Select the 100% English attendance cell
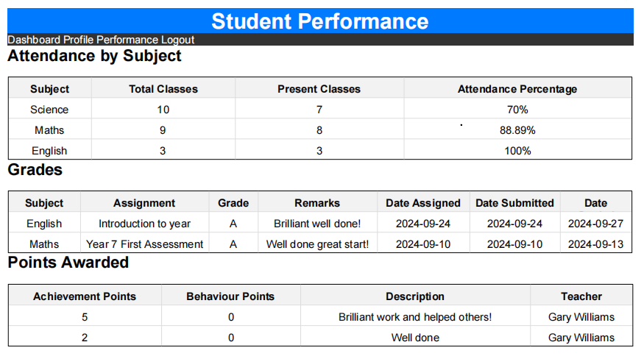The image size is (644, 356). pyautogui.click(x=517, y=151)
